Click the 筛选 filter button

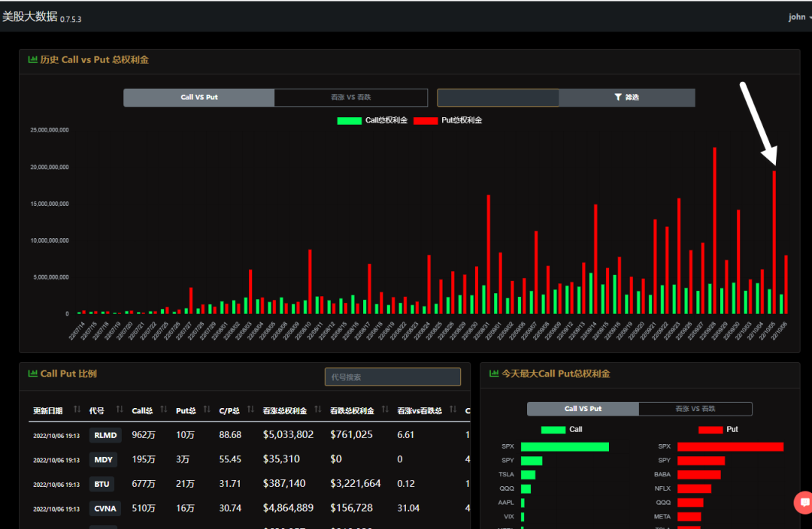pyautogui.click(x=626, y=98)
